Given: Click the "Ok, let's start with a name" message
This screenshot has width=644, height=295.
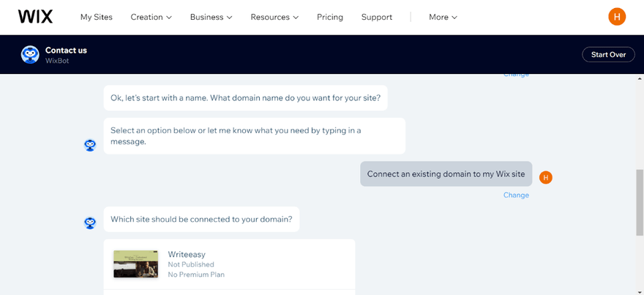Looking at the screenshot, I should point(245,98).
